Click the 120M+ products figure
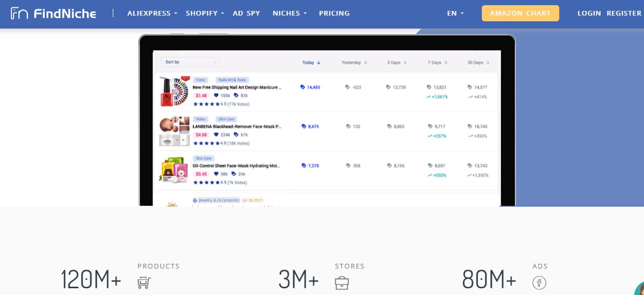 coord(91,279)
